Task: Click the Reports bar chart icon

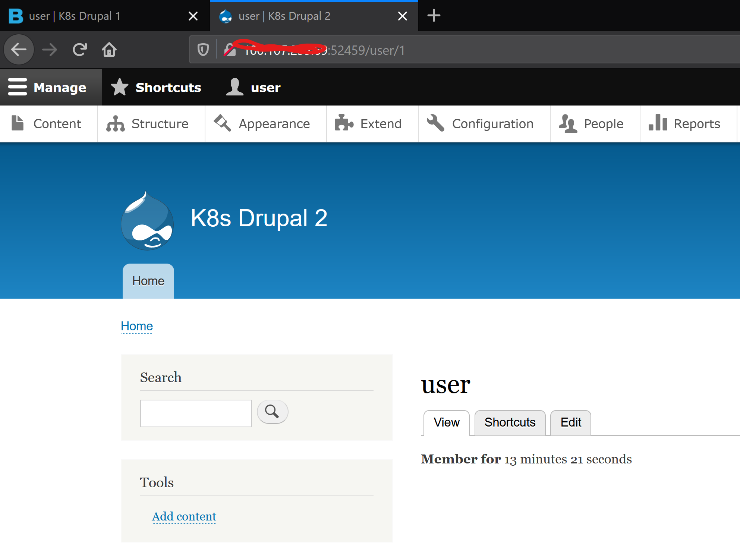Action: coord(658,122)
